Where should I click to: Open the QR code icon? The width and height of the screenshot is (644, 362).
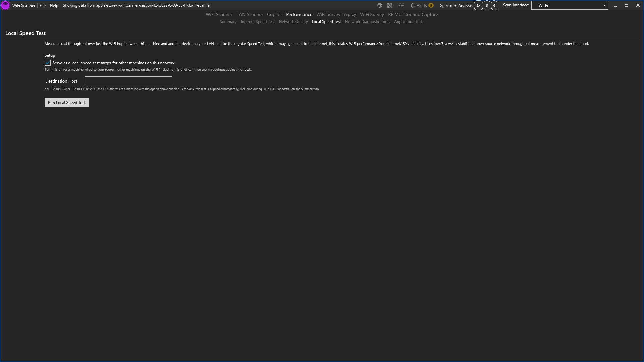click(390, 5)
